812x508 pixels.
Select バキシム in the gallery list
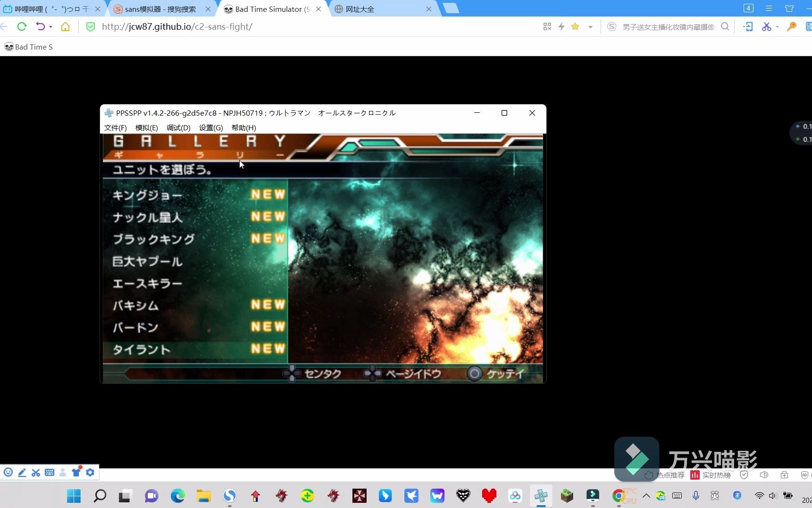[x=195, y=305]
